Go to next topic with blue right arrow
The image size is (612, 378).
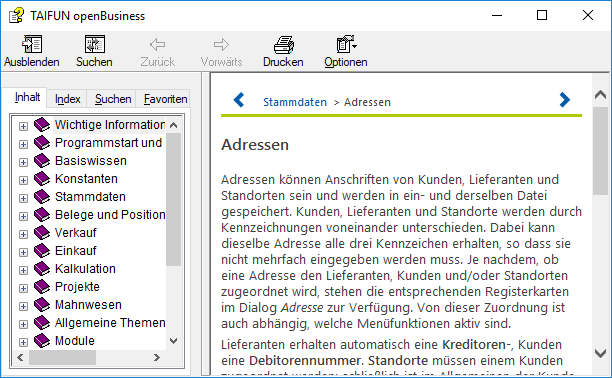coord(565,100)
